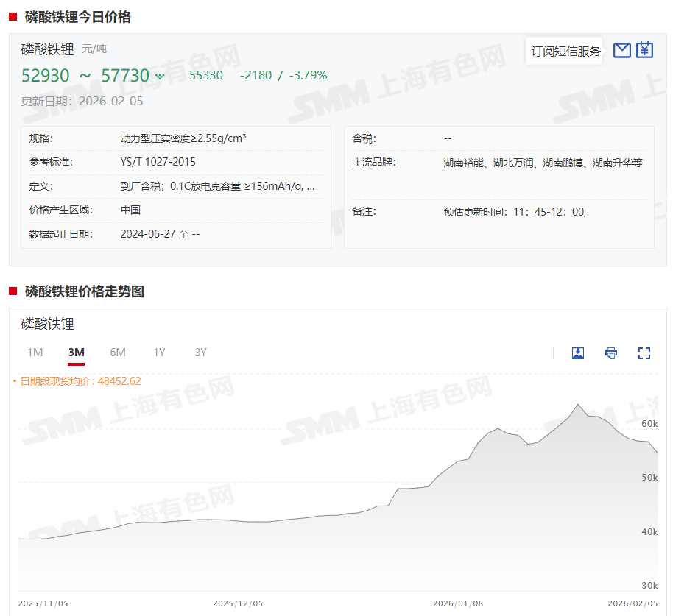
Task: Click the 主流品牌 brand list text
Action: coord(543,163)
